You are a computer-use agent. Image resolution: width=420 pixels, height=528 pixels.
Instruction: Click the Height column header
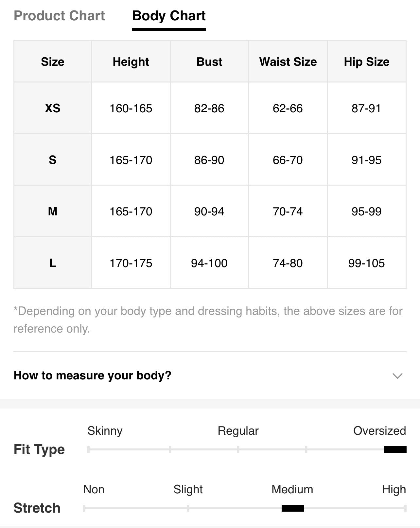pos(131,62)
